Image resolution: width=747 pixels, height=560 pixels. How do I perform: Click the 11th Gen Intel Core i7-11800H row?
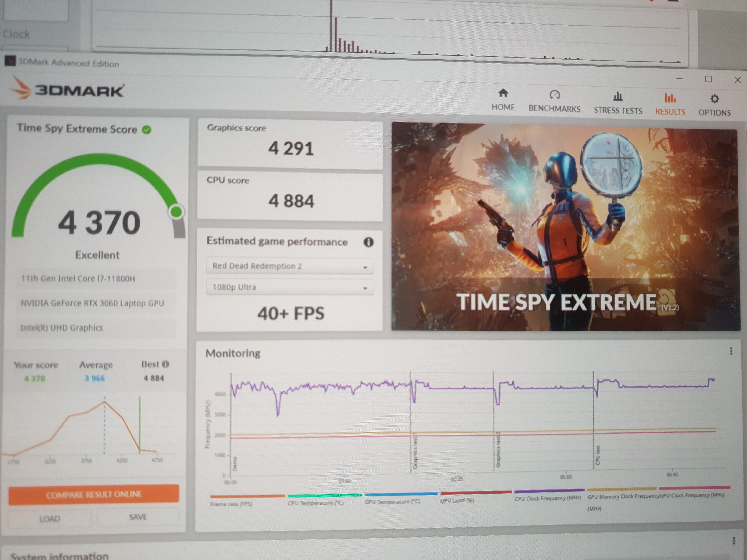(x=96, y=279)
